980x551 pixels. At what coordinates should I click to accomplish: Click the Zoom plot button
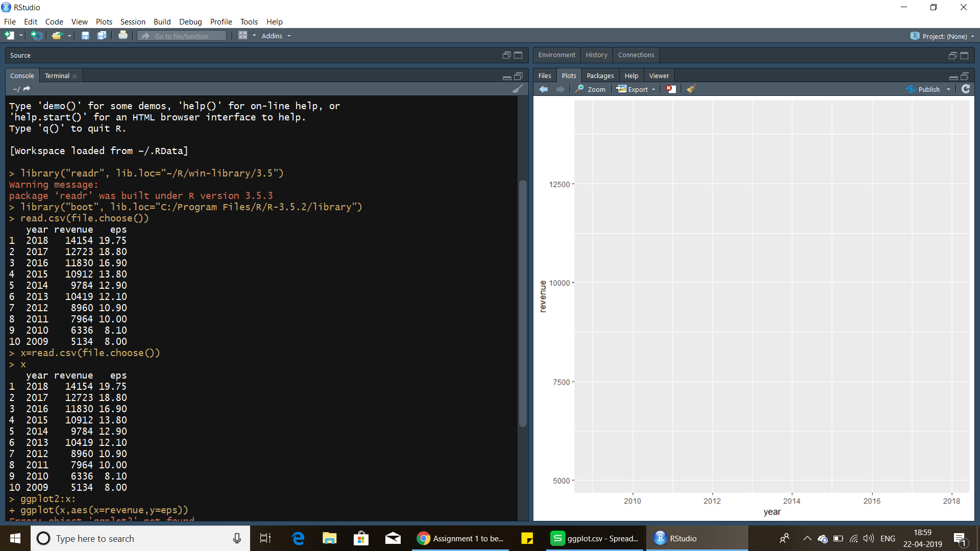click(x=591, y=89)
